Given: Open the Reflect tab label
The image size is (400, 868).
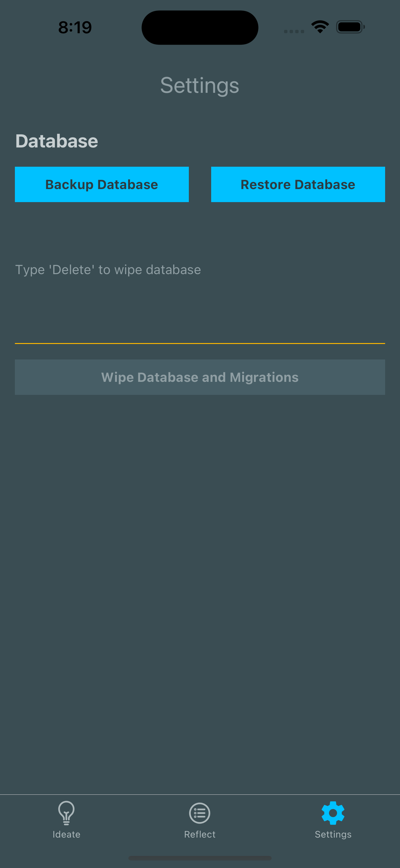Looking at the screenshot, I should point(200,834).
